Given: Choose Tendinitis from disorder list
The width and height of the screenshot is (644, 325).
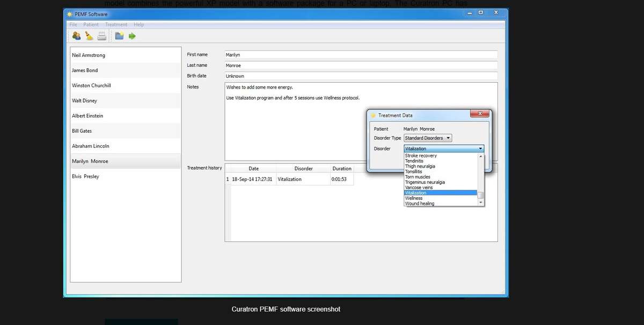Looking at the screenshot, I should pyautogui.click(x=440, y=161).
